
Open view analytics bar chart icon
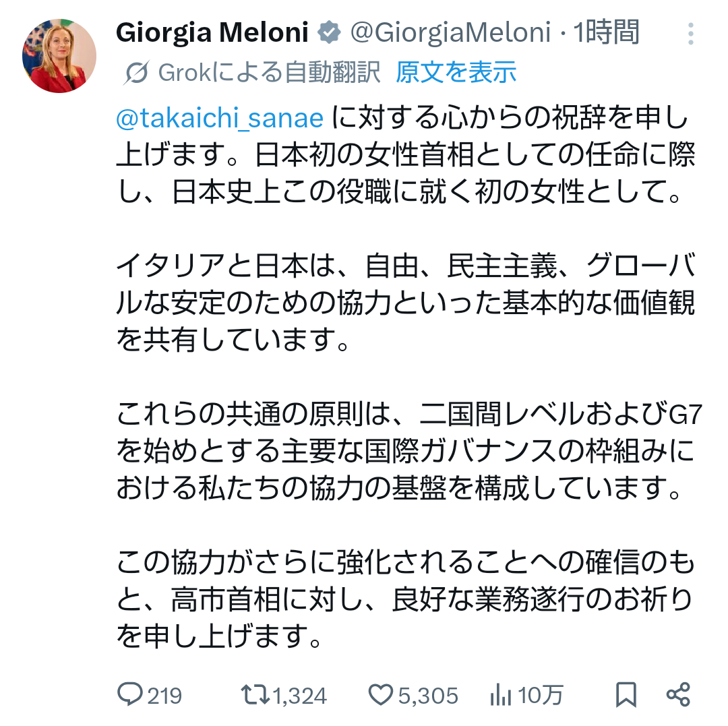click(501, 694)
